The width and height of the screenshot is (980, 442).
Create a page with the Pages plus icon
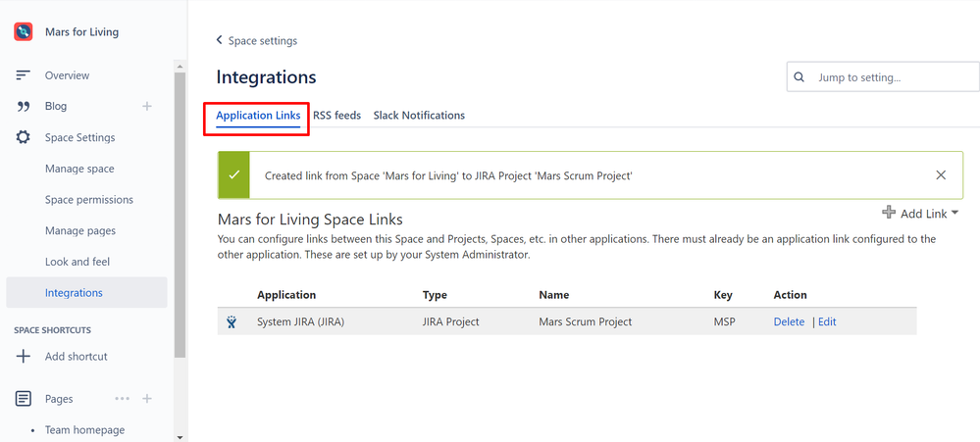pos(147,398)
